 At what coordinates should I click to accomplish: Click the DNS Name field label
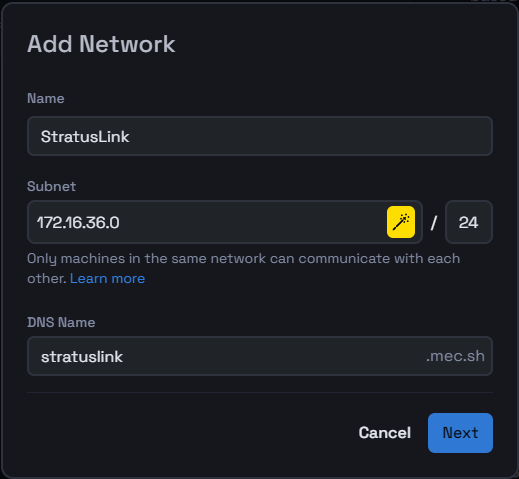61,322
